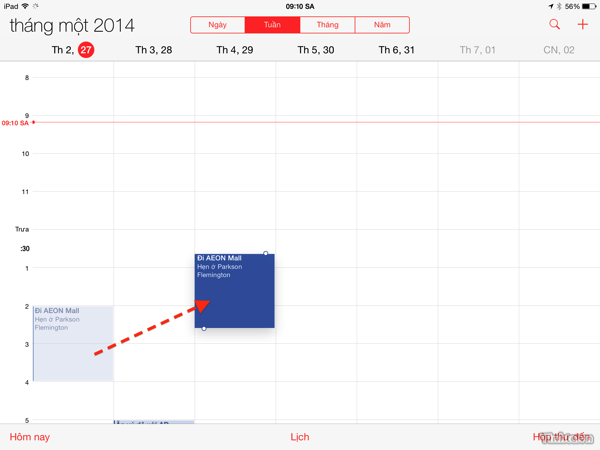
Task: Tap partially visible event at bottom of Tuesday
Action: pos(154,422)
